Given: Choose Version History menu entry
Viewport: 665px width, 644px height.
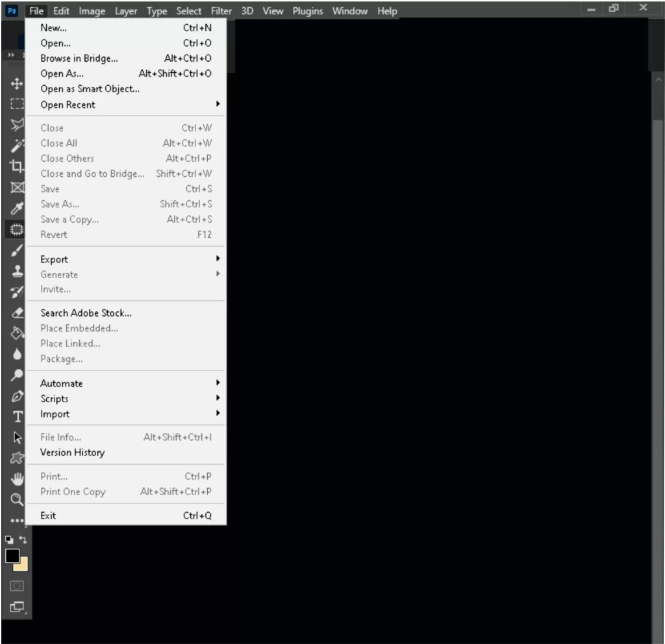Looking at the screenshot, I should tap(126, 452).
